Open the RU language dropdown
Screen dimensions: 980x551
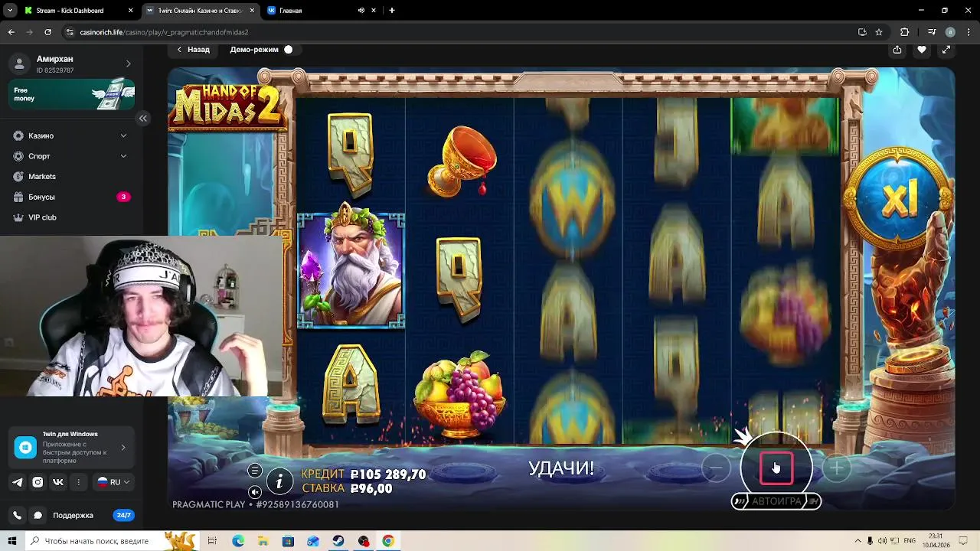point(113,482)
